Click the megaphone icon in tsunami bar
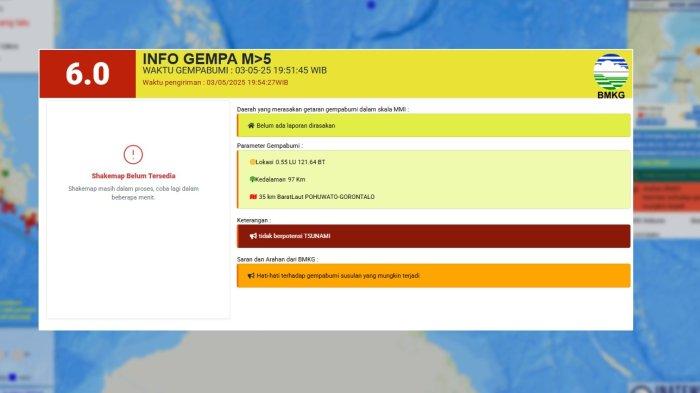 click(x=253, y=236)
